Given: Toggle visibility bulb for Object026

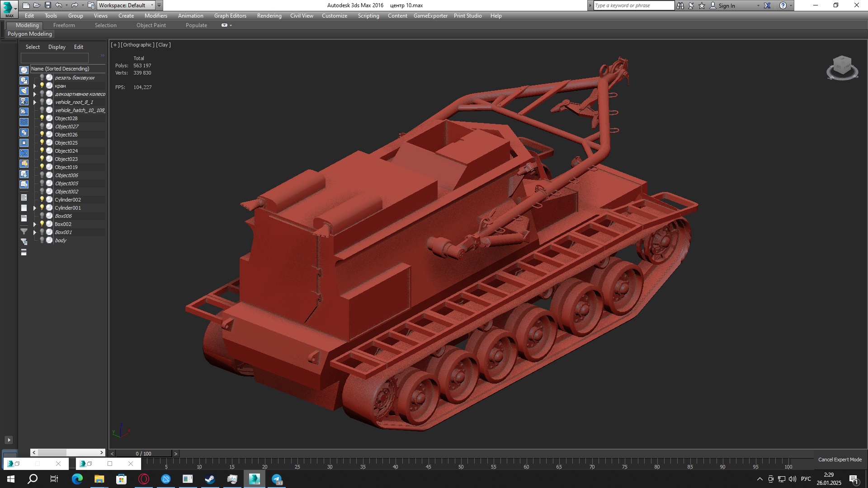Looking at the screenshot, I should (x=42, y=135).
